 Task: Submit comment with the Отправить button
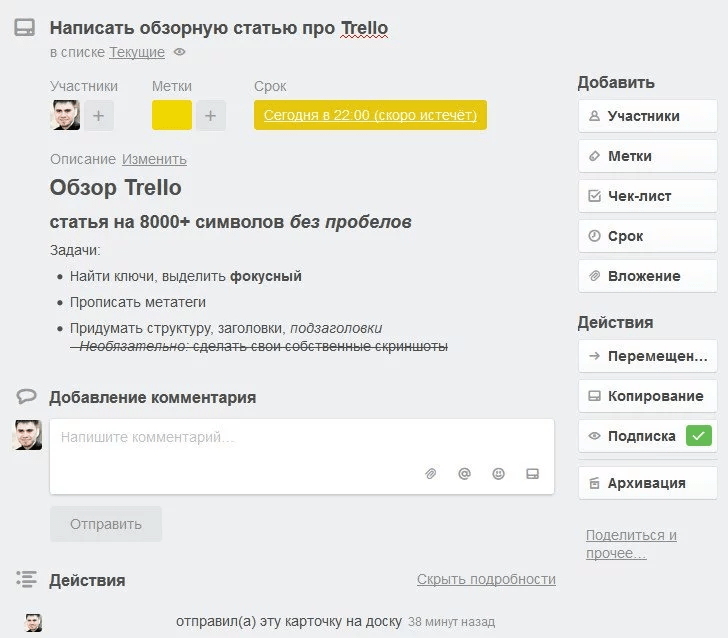106,524
